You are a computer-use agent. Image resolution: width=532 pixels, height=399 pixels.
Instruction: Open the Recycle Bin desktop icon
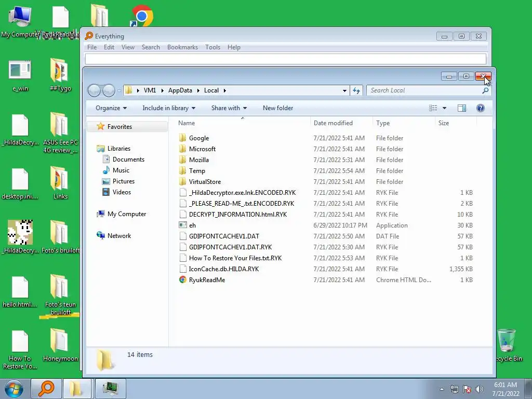507,345
